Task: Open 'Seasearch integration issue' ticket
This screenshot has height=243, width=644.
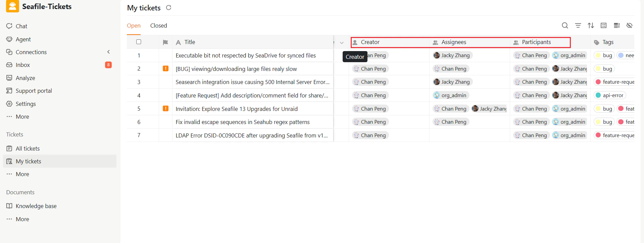Action: coord(252,82)
